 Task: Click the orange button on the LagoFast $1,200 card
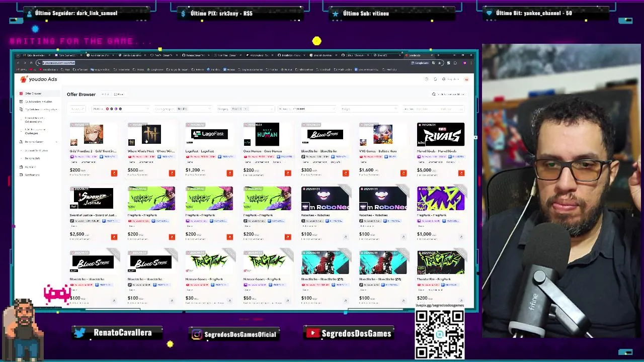click(x=230, y=173)
